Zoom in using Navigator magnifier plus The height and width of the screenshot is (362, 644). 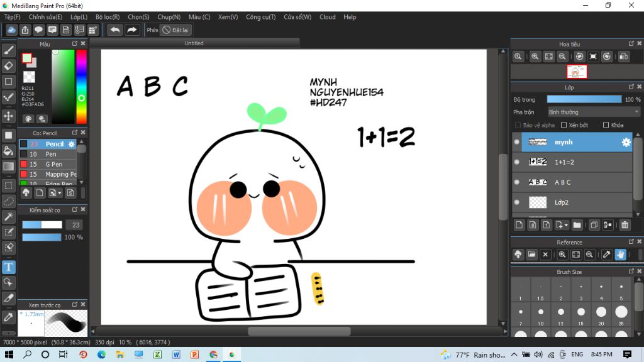coord(535,57)
